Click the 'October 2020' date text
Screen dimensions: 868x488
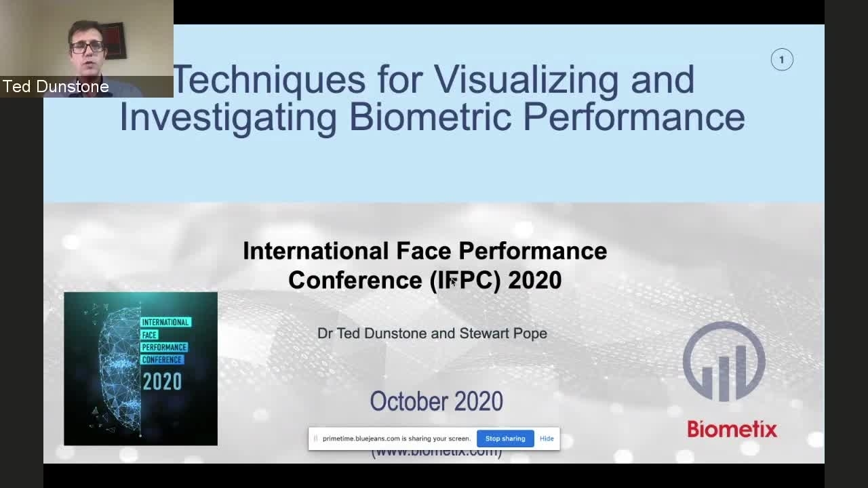[x=437, y=401]
